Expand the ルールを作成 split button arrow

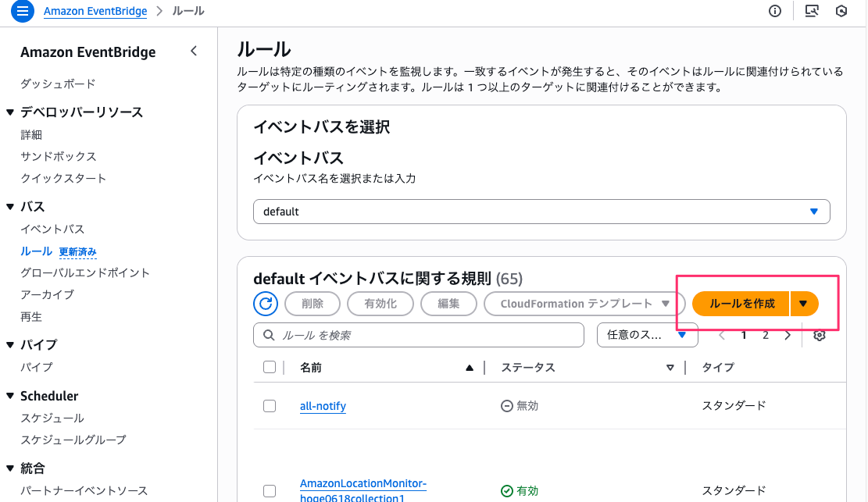(x=805, y=304)
